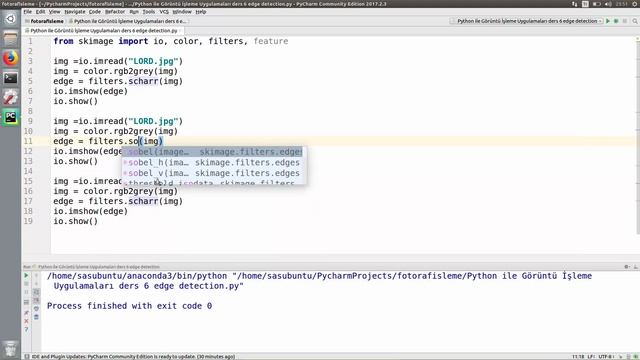This screenshot has height=360, width=640.
Task: Click the stop button in top toolbar
Action: point(625,21)
